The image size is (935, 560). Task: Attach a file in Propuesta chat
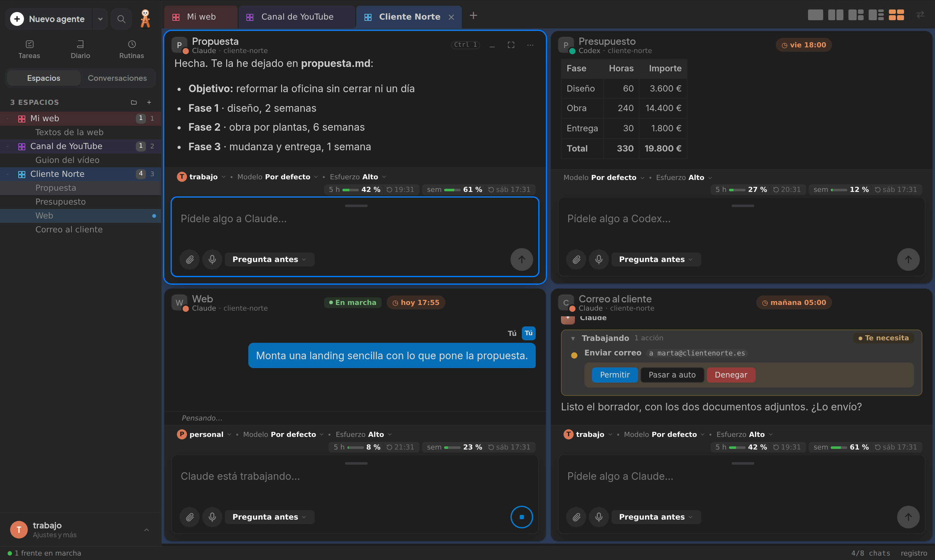pos(190,259)
